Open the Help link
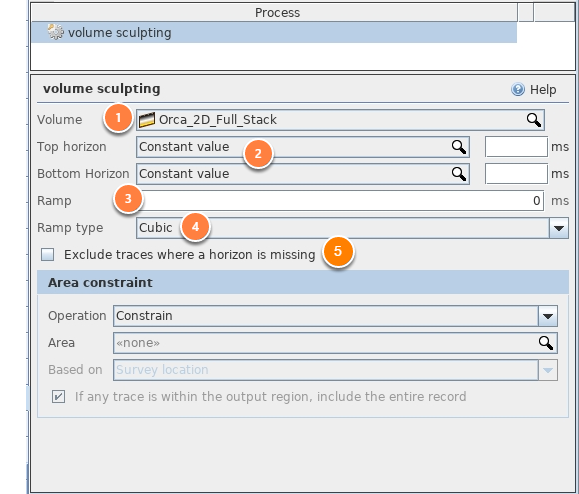This screenshot has width=579, height=494. pos(543,89)
